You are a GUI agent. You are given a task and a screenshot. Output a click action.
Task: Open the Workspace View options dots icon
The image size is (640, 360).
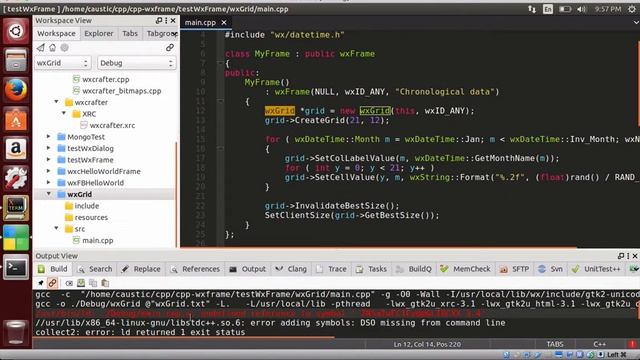[x=166, y=20]
